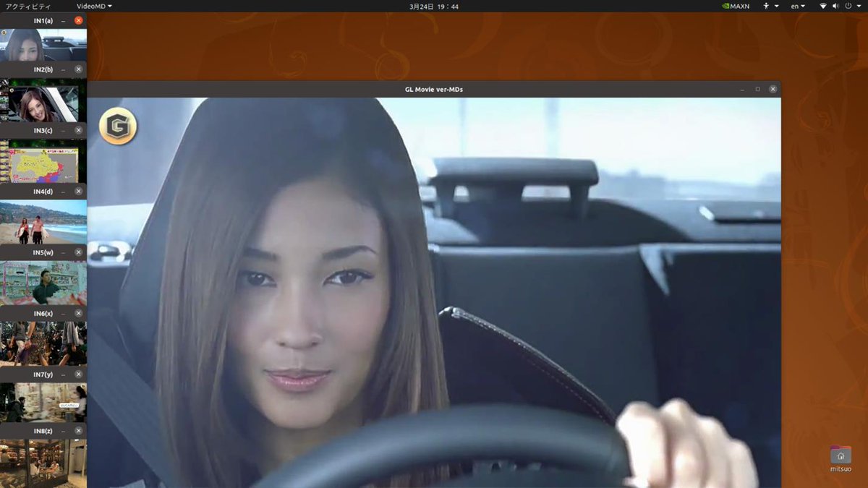Screen dimensions: 868x488
Task: Select the IN4(d) beach video thumbnail
Action: pyautogui.click(x=43, y=223)
